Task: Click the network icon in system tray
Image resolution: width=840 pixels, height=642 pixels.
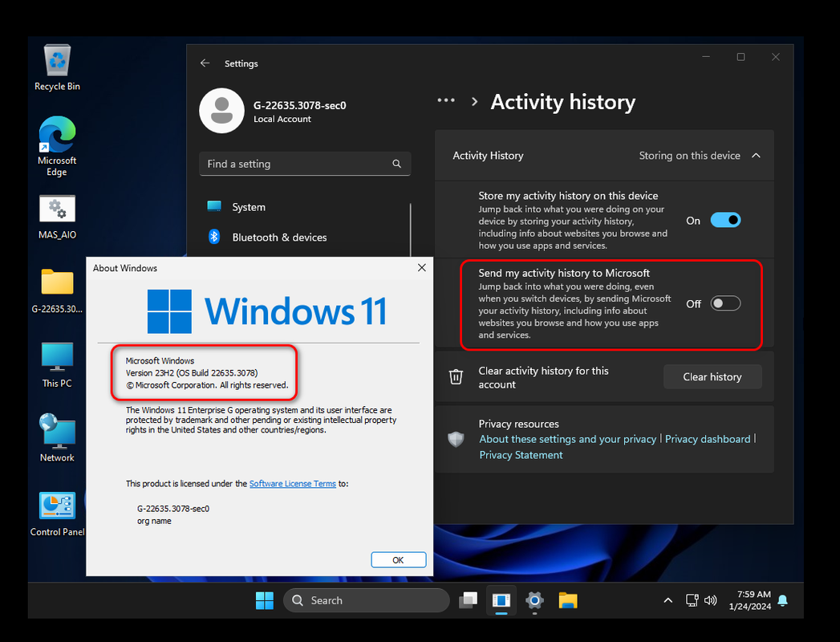Action: pyautogui.click(x=692, y=600)
